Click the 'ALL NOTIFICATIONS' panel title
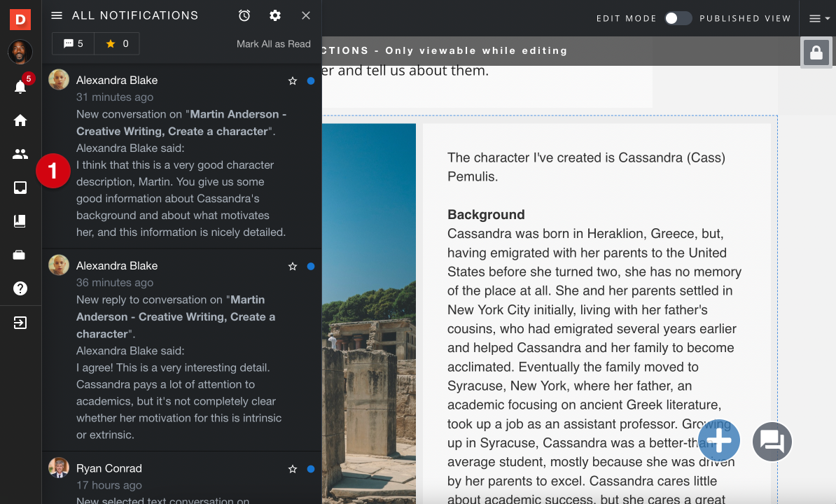The image size is (836, 504). [135, 15]
